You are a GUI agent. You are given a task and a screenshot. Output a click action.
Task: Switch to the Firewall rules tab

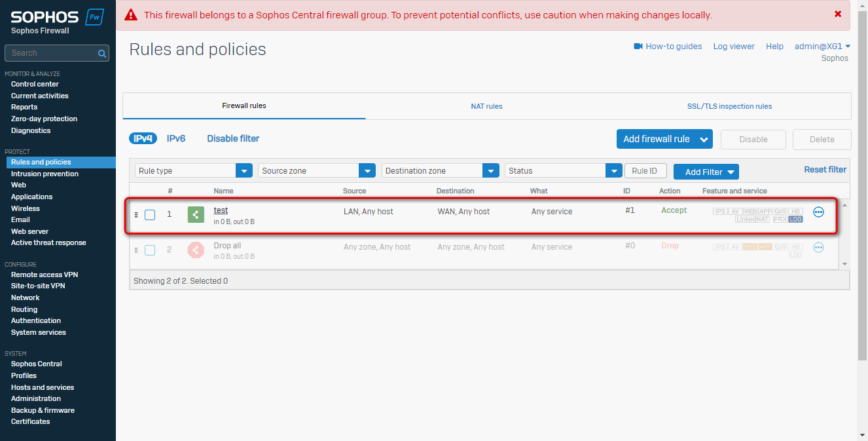(244, 105)
